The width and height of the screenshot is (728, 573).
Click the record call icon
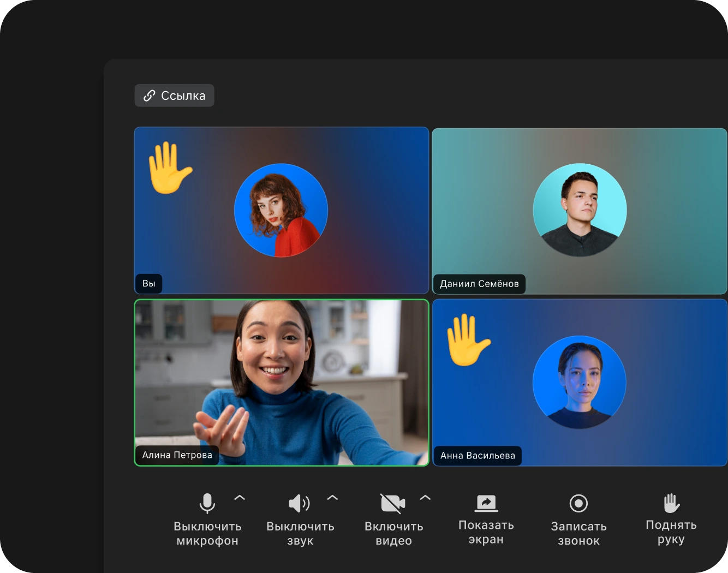(578, 503)
